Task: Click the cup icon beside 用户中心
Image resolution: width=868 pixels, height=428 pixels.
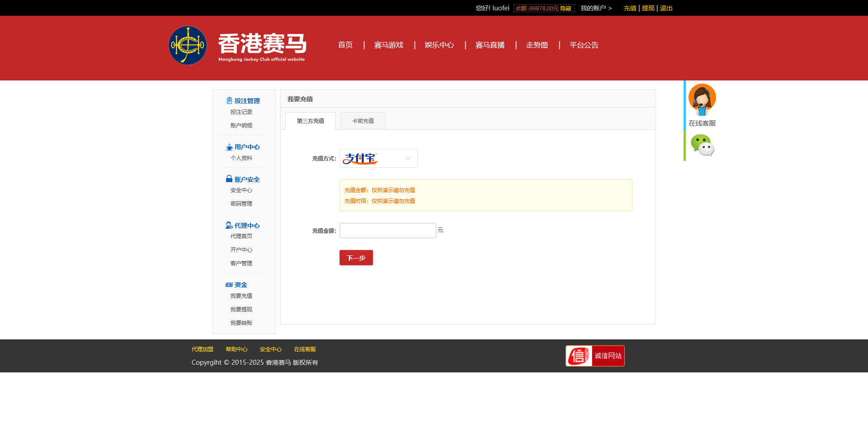Action: [x=229, y=147]
